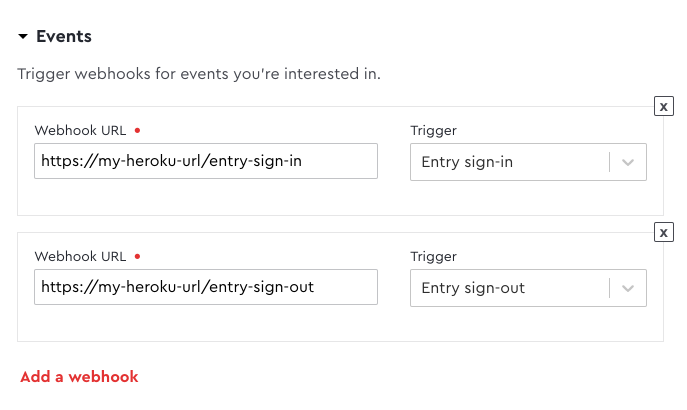Image resolution: width=687 pixels, height=410 pixels.
Task: Focus the Webhook URL field containing entry-sign-in
Action: pos(206,161)
